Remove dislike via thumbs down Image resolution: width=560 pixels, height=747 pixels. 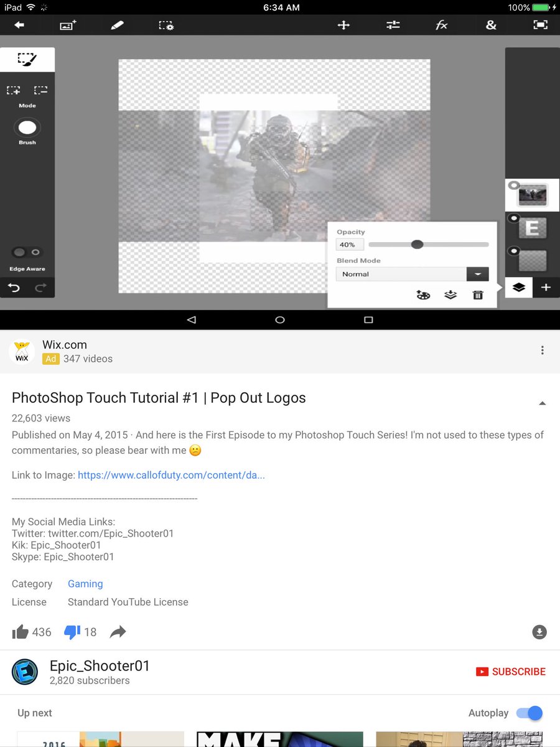click(72, 632)
